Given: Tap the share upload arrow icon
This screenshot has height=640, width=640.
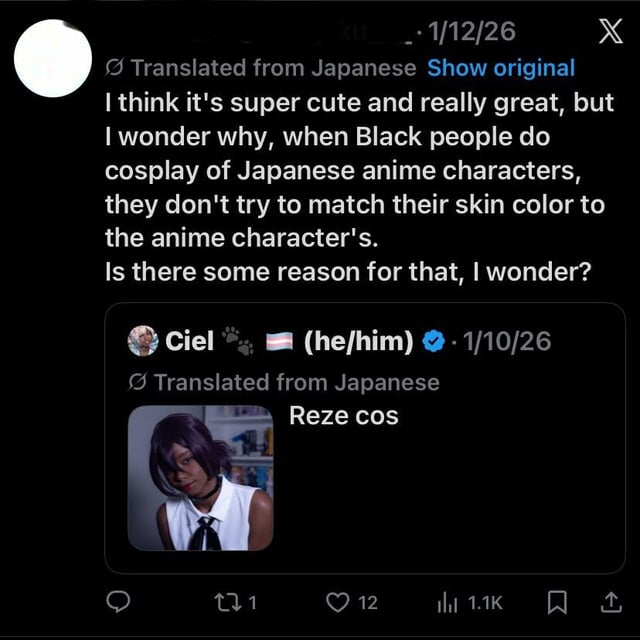Looking at the screenshot, I should [608, 602].
